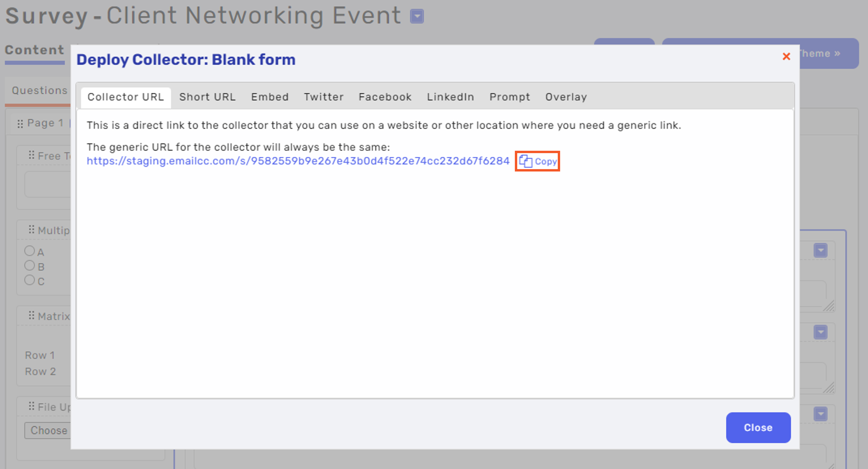
Task: Expand first right-side question dropdown
Action: pyautogui.click(x=820, y=250)
